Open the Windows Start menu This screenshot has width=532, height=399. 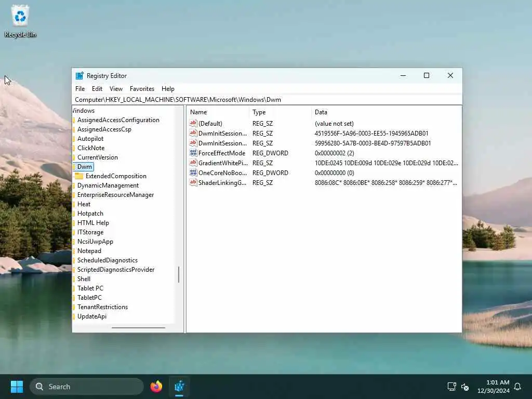17,387
